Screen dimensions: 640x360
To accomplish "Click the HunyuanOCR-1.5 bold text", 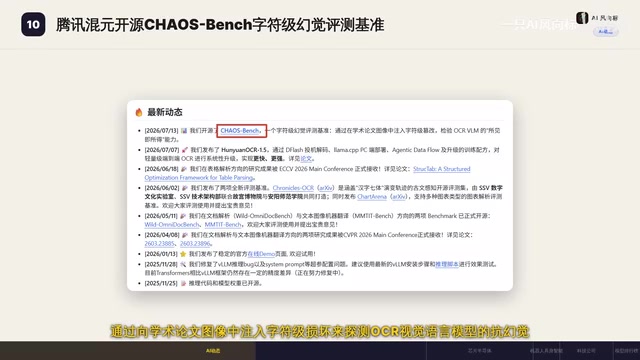I will (244, 150).
